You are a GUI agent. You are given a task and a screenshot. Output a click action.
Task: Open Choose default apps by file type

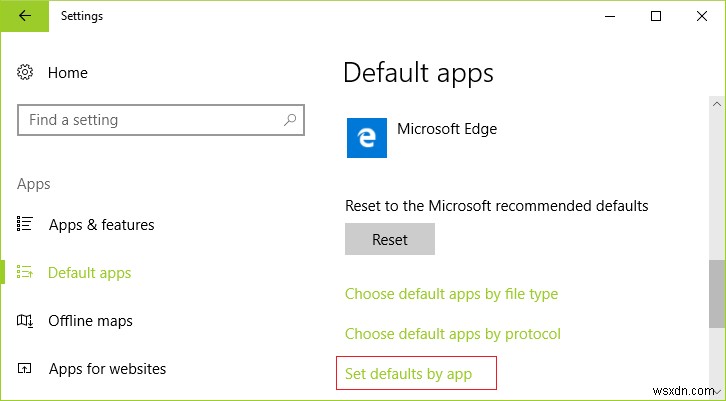click(451, 294)
